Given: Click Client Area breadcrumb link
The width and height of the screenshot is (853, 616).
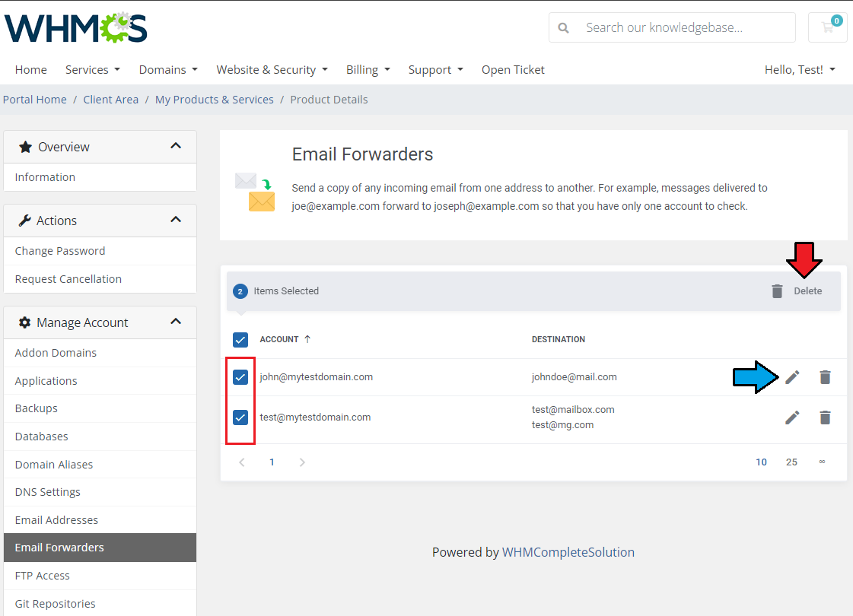Looking at the screenshot, I should coord(111,100).
